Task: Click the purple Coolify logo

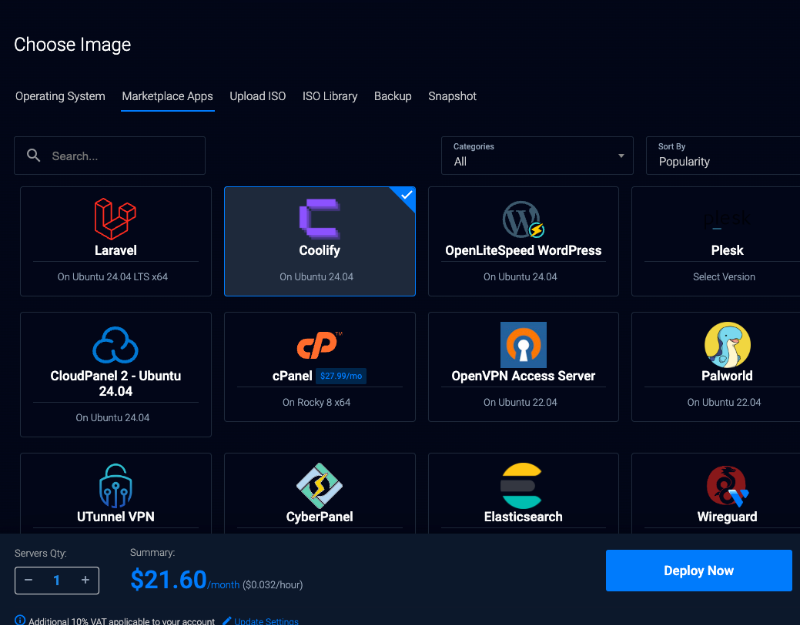Action: 319,219
